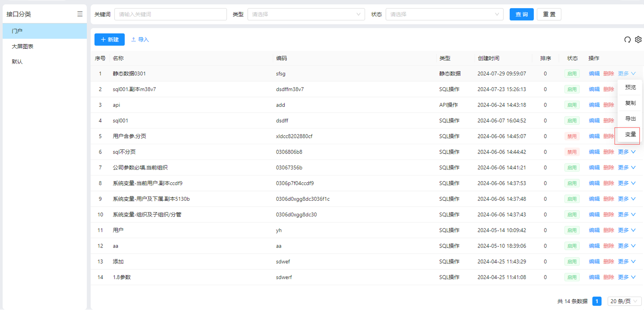This screenshot has width=644, height=310.
Task: Expand 更多 menu for row sql不分页
Action: (626, 152)
